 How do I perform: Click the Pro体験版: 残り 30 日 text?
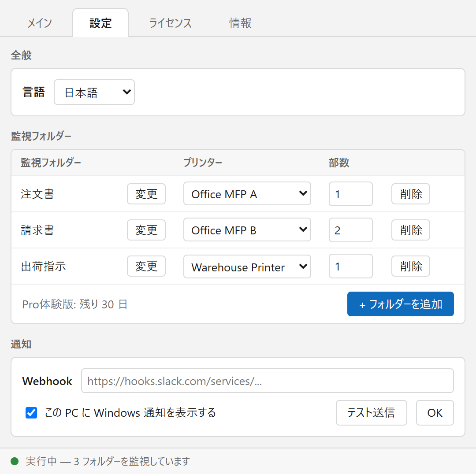[x=74, y=304]
